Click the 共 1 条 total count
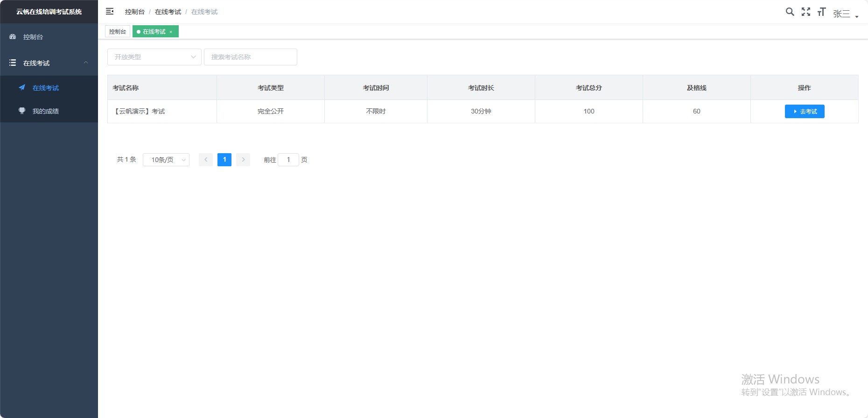 [126, 160]
